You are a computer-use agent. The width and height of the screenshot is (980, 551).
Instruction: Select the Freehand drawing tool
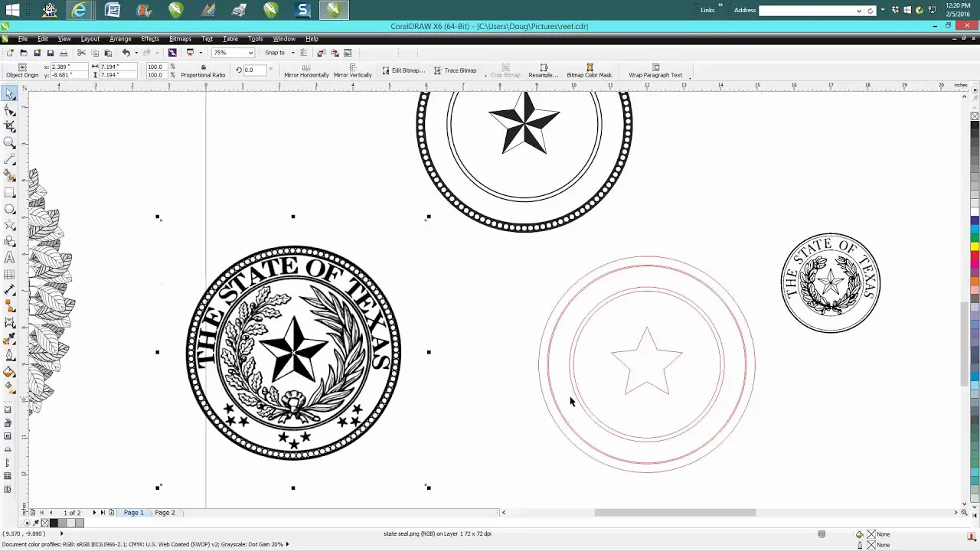(x=9, y=160)
